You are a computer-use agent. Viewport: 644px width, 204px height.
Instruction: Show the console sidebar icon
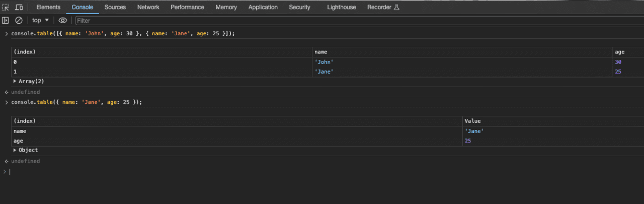6,20
